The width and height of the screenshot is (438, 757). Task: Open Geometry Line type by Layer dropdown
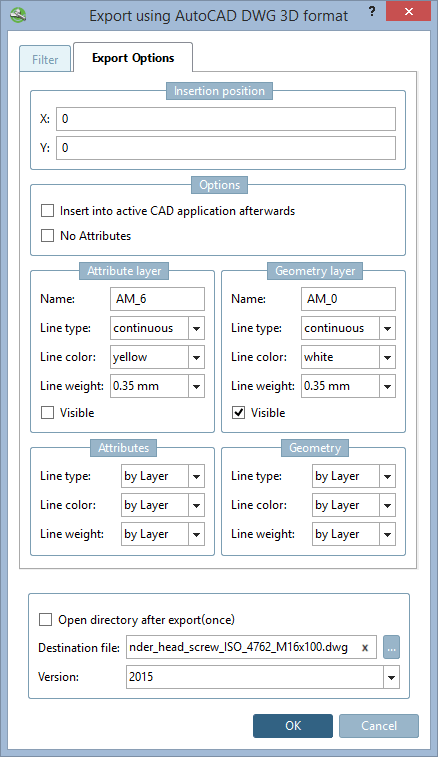pyautogui.click(x=354, y=476)
